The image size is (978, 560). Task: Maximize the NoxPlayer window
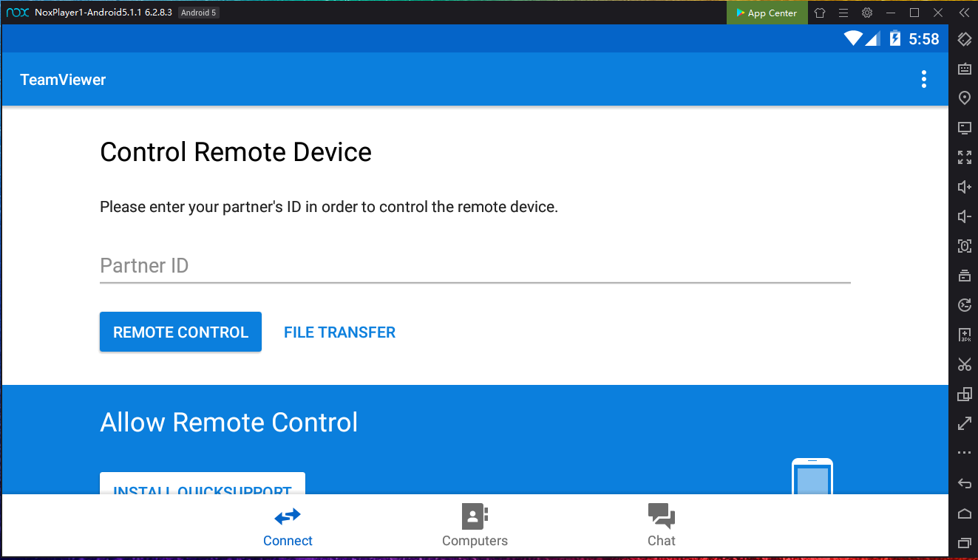pos(914,13)
